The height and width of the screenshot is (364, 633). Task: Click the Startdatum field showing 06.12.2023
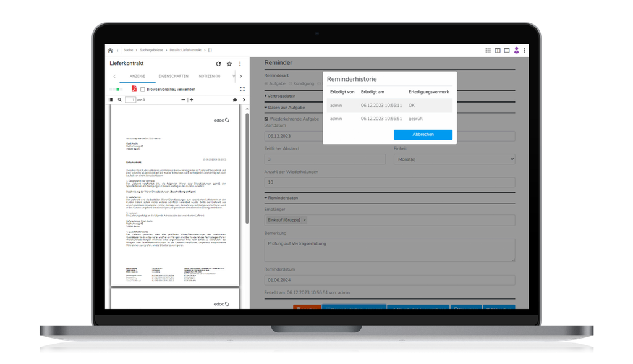tap(389, 136)
